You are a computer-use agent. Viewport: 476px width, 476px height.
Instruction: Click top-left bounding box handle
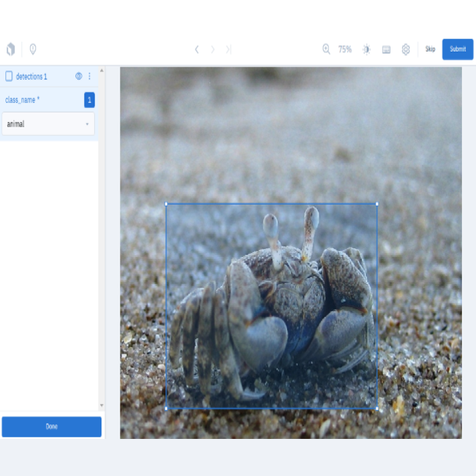pos(166,204)
